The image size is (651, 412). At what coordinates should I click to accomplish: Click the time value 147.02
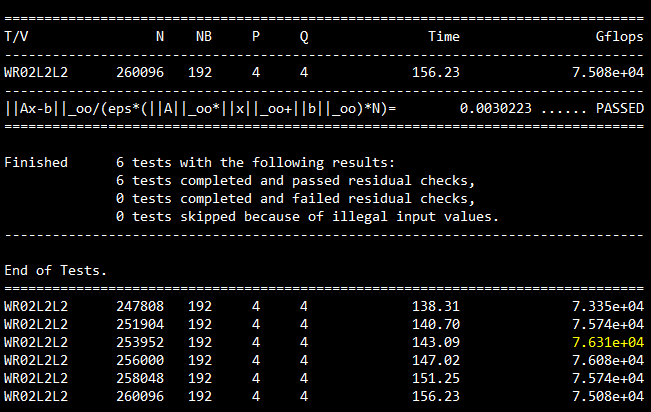pyautogui.click(x=436, y=360)
